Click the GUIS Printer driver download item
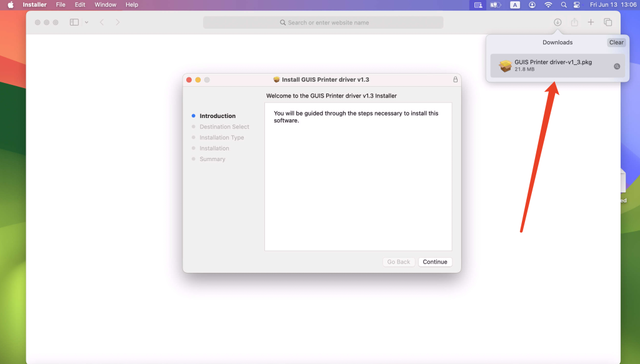The width and height of the screenshot is (640, 364). pos(552,66)
